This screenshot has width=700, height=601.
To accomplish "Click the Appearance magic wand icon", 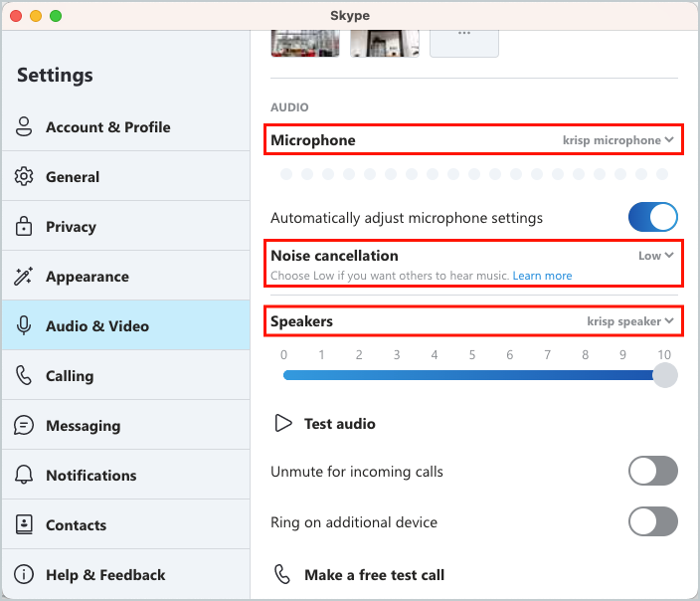I will 24,277.
